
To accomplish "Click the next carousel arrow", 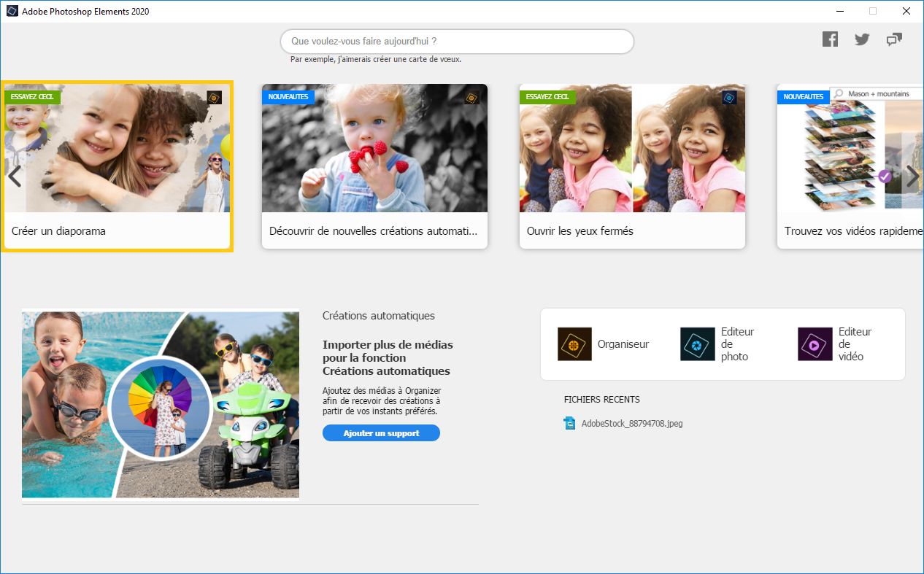I will [912, 177].
